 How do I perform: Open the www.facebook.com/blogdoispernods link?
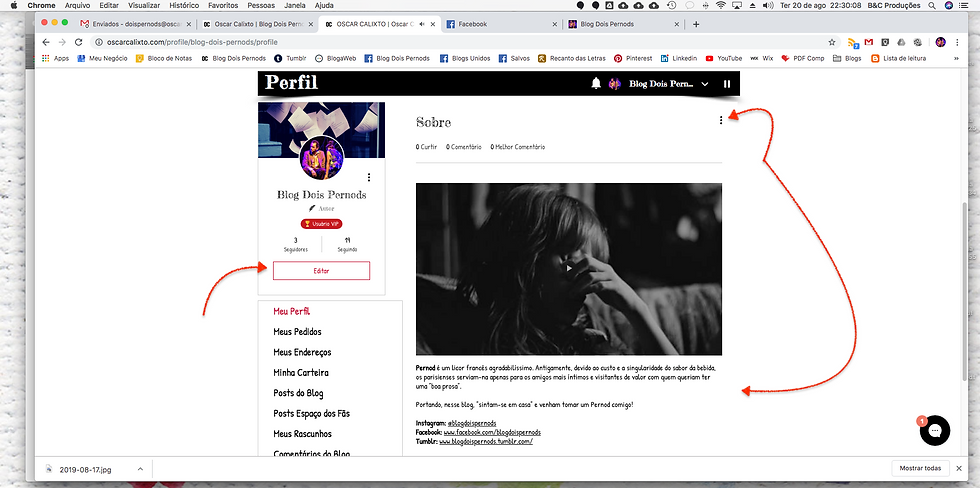(492, 432)
